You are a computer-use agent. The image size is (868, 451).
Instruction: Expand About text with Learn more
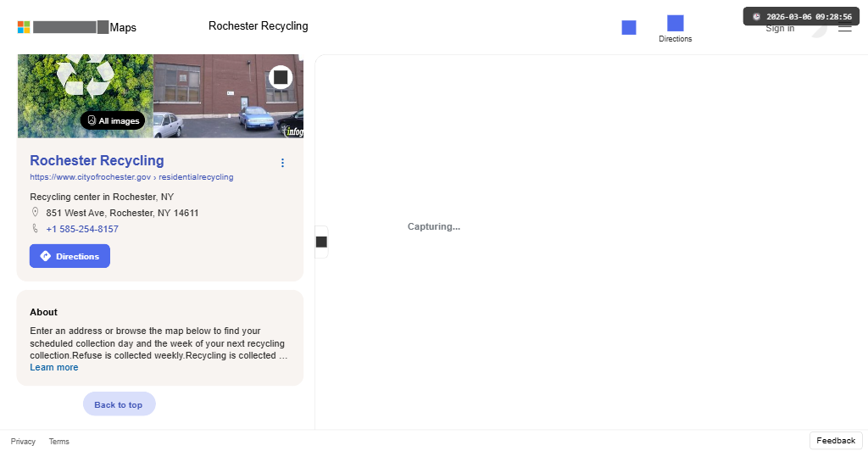[53, 368]
